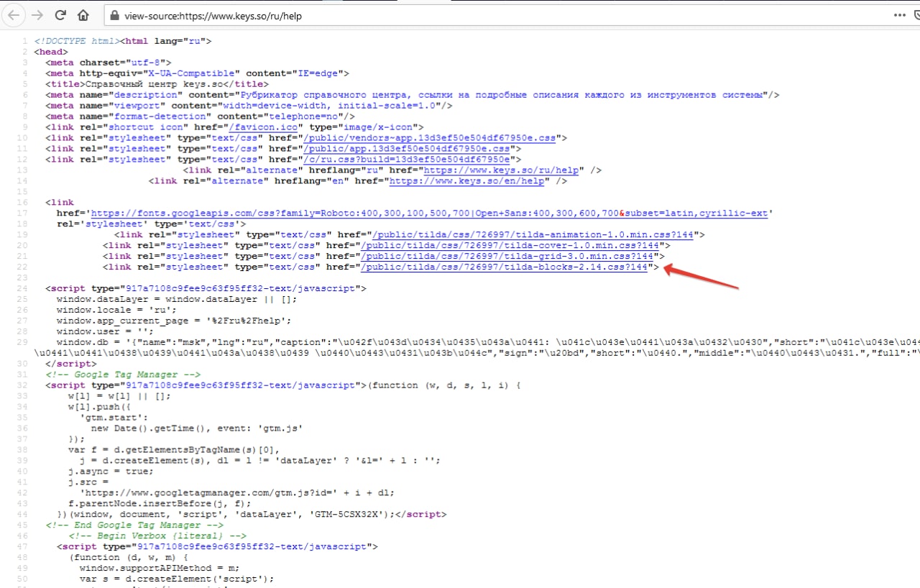
Task: Open the three-dot page actions menu
Action: pos(899,15)
